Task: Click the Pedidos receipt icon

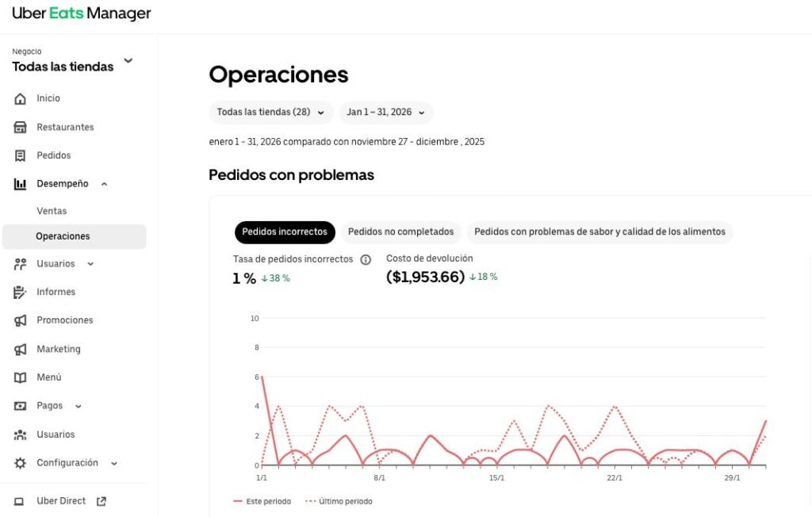Action: [x=20, y=155]
